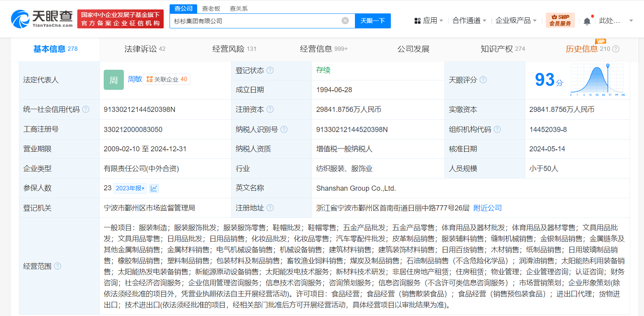Click the help icon beside 纳税人识别号
644x316 pixels.
click(x=284, y=129)
